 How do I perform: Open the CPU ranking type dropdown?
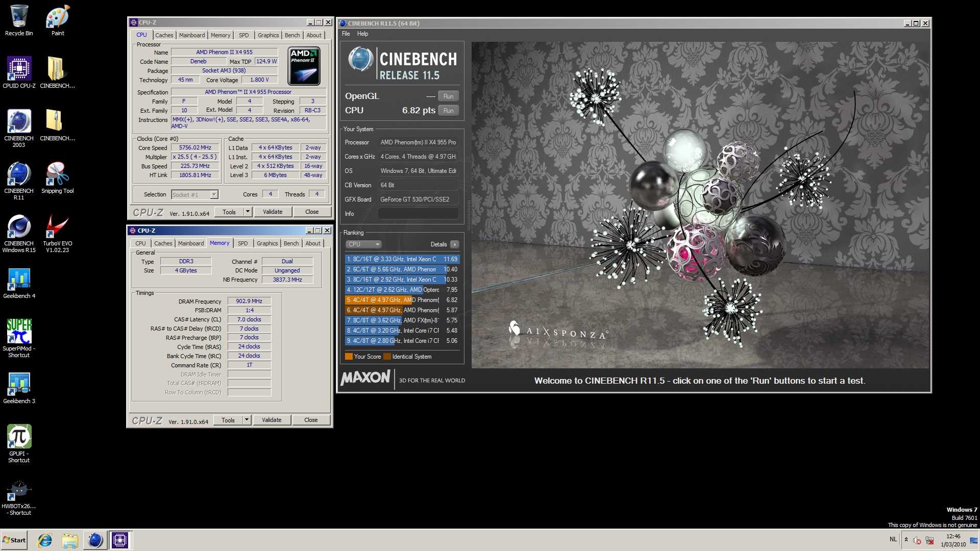[x=364, y=244]
